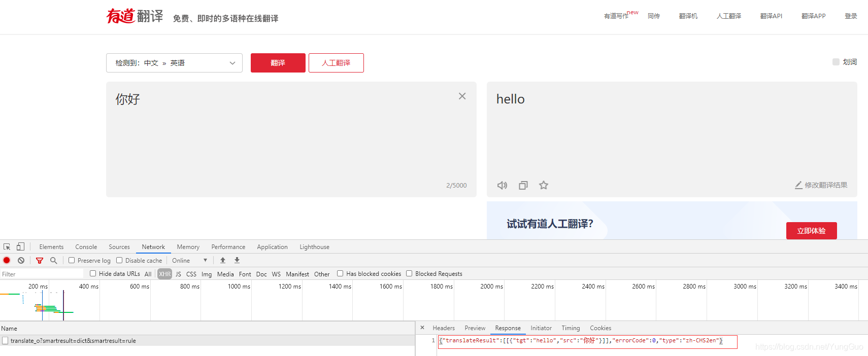Enable Preserve log checkbox
868x356 pixels.
coord(72,260)
